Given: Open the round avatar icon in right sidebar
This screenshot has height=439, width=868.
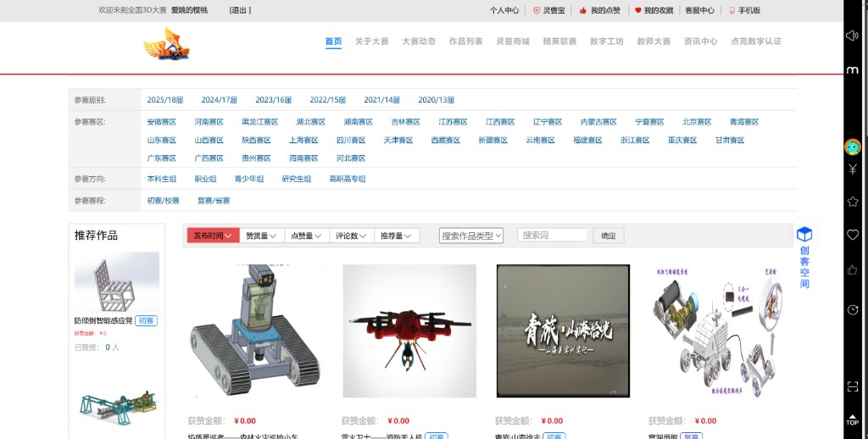Looking at the screenshot, I should [x=853, y=147].
